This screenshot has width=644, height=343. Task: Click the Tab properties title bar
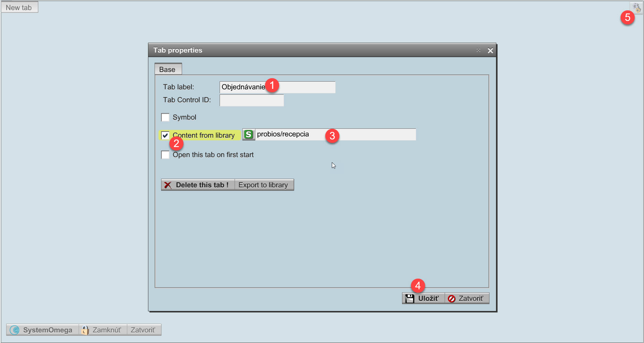coord(310,50)
